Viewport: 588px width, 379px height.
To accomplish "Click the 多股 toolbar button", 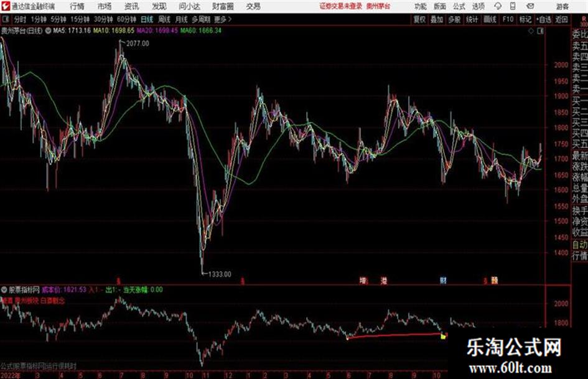I will (x=454, y=19).
